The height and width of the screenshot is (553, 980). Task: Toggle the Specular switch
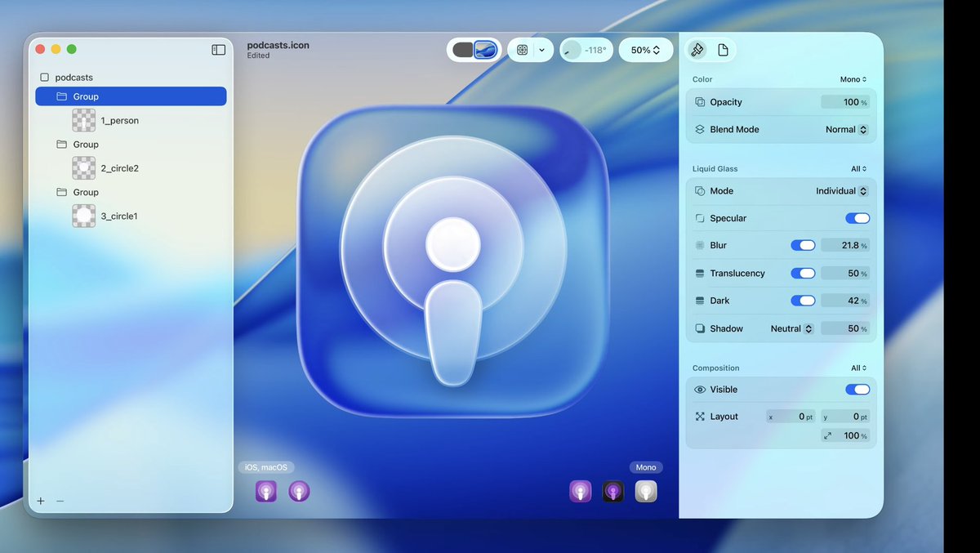coord(857,218)
